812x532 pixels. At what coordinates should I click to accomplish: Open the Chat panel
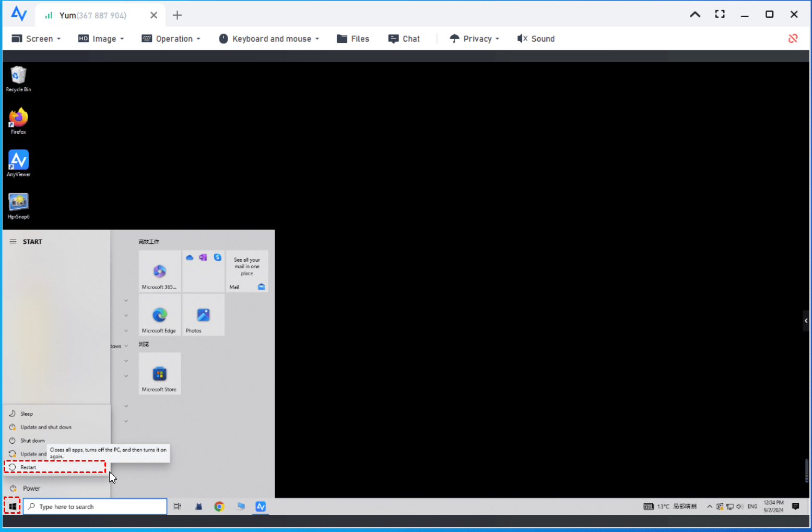coord(404,39)
